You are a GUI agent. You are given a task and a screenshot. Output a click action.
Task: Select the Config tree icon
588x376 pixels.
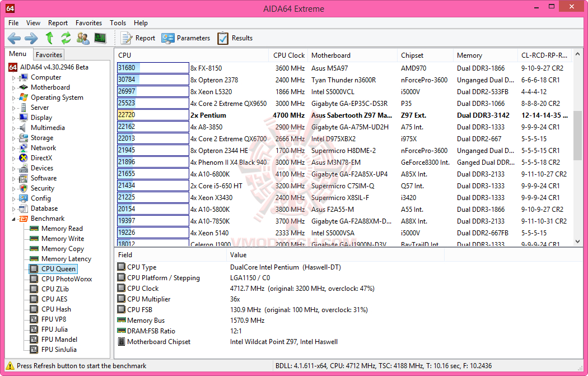[x=24, y=198]
